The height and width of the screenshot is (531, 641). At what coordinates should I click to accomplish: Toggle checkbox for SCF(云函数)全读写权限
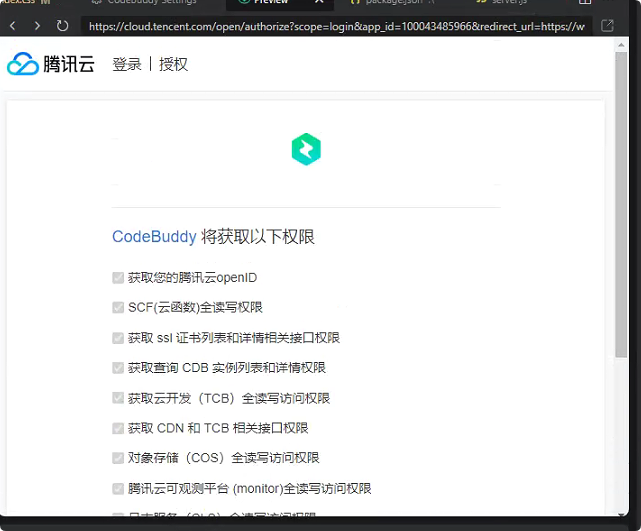click(x=118, y=307)
